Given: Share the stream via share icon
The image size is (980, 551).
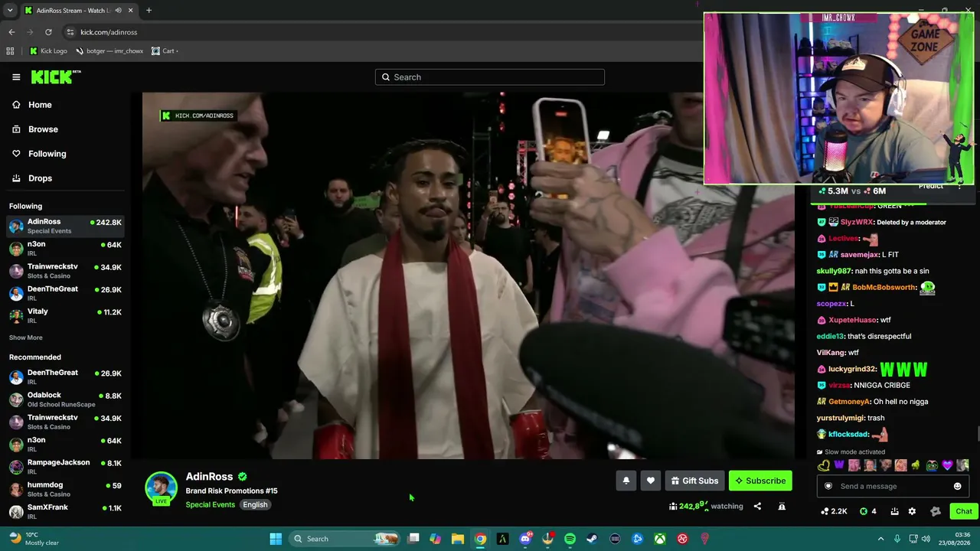Looking at the screenshot, I should point(757,506).
